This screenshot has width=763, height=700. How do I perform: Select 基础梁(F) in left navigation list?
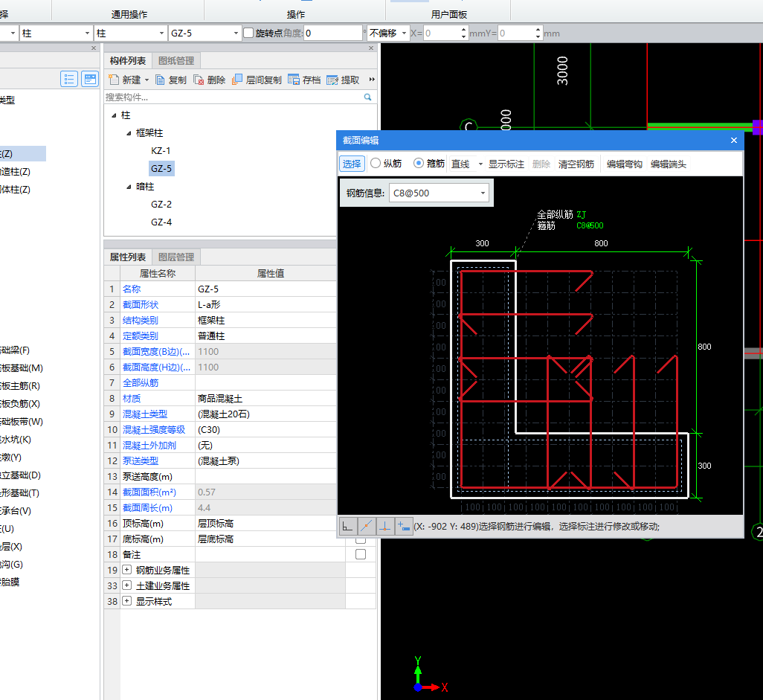16,350
